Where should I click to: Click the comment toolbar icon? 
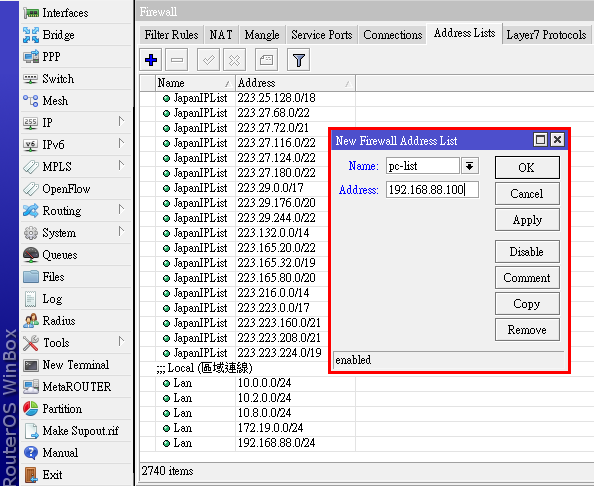pyautogui.click(x=266, y=60)
